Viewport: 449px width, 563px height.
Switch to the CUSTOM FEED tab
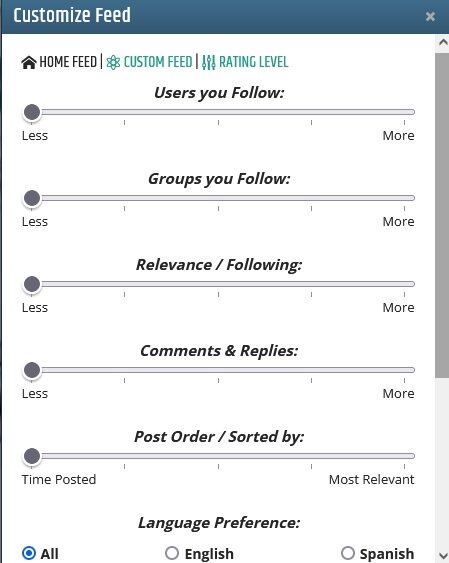(x=149, y=62)
